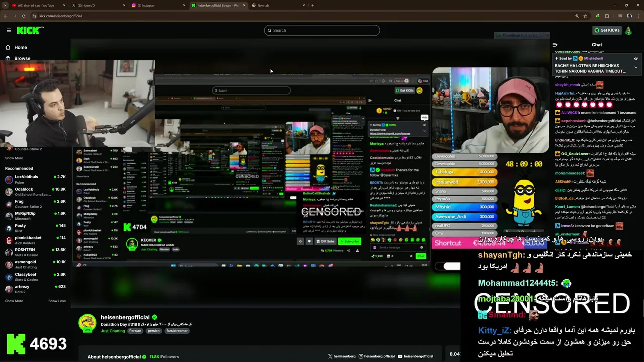The height and width of the screenshot is (362, 644).
Task: Open the heisenberg.official Instagram link
Action: click(377, 356)
